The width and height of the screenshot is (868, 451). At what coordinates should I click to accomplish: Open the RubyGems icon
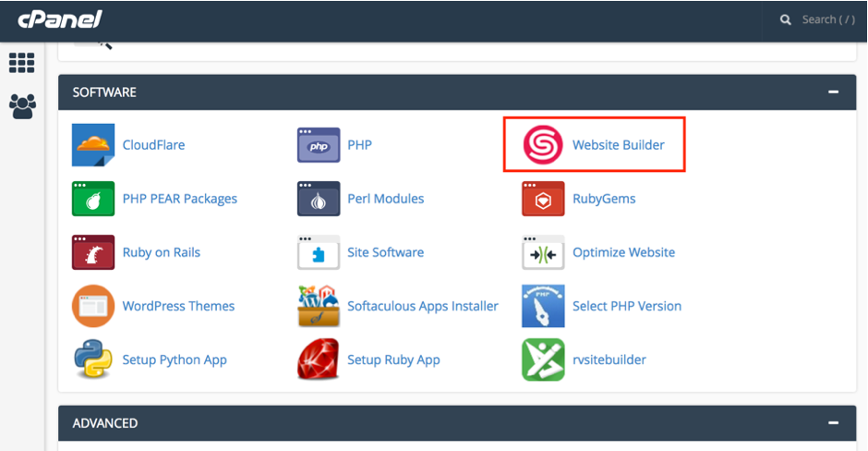(x=543, y=199)
